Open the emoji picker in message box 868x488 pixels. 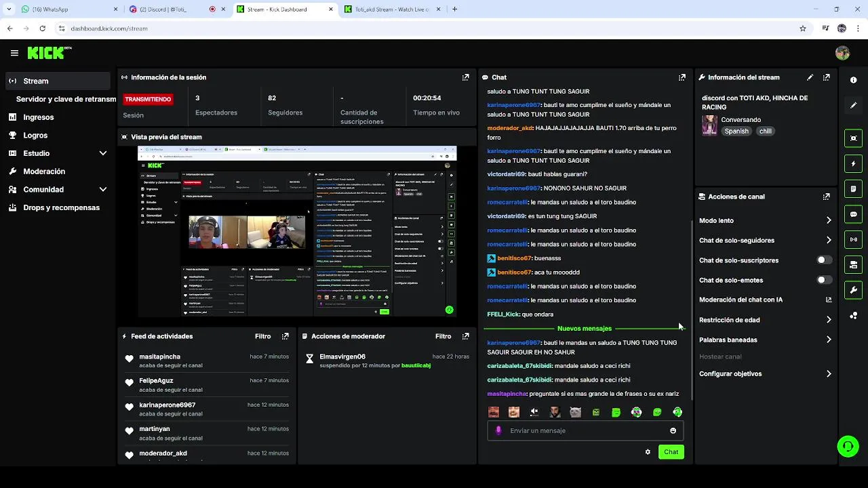click(x=673, y=430)
